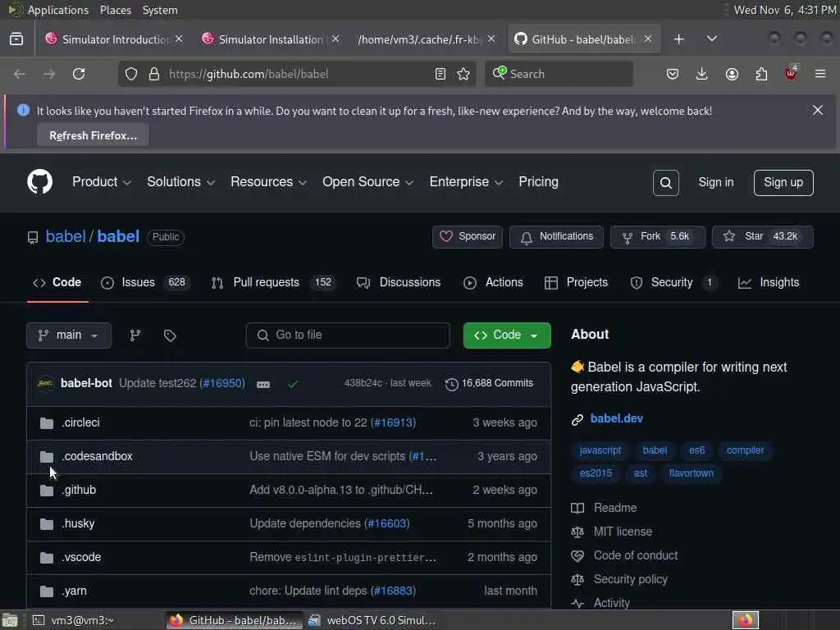Screen dimensions: 840x630
Task: Switch to Simulator Installation browser tab
Action: click(271, 39)
